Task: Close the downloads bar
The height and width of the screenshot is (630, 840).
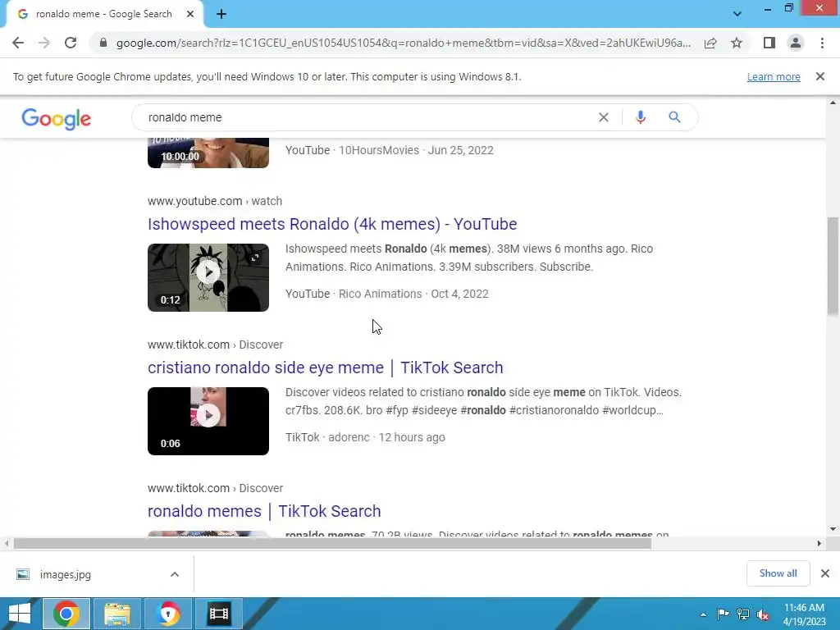Action: pyautogui.click(x=825, y=573)
